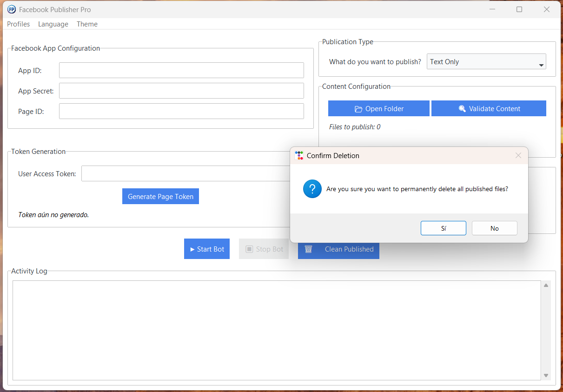This screenshot has width=563, height=392.
Task: Click the Stop Bot button
Action: [264, 249]
